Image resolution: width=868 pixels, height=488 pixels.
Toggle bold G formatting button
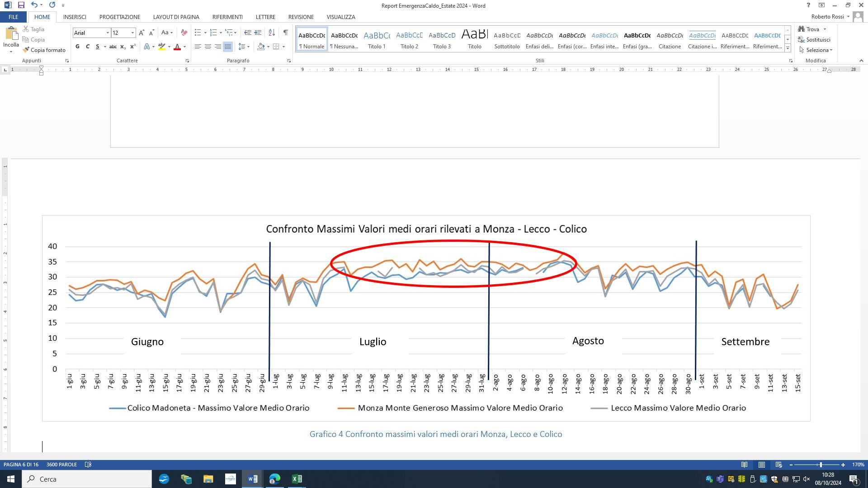point(77,47)
